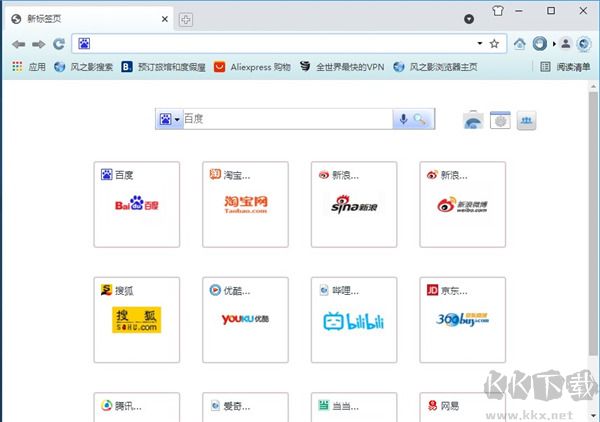Click in the Baidu search input field
Screen dimensions: 600x422
(285, 119)
